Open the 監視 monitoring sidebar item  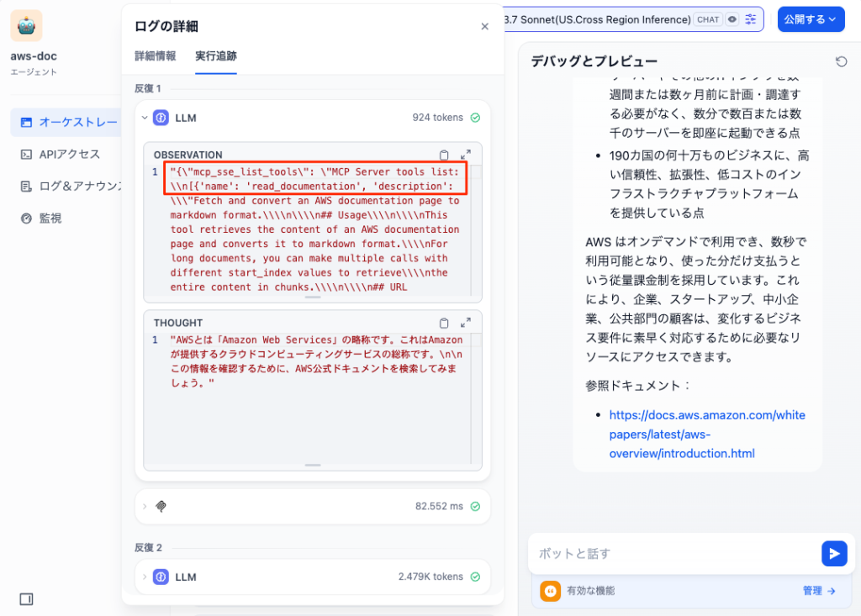[x=41, y=218]
